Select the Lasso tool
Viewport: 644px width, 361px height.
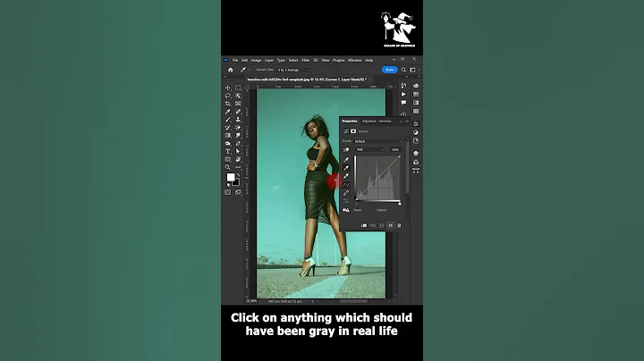(228, 96)
